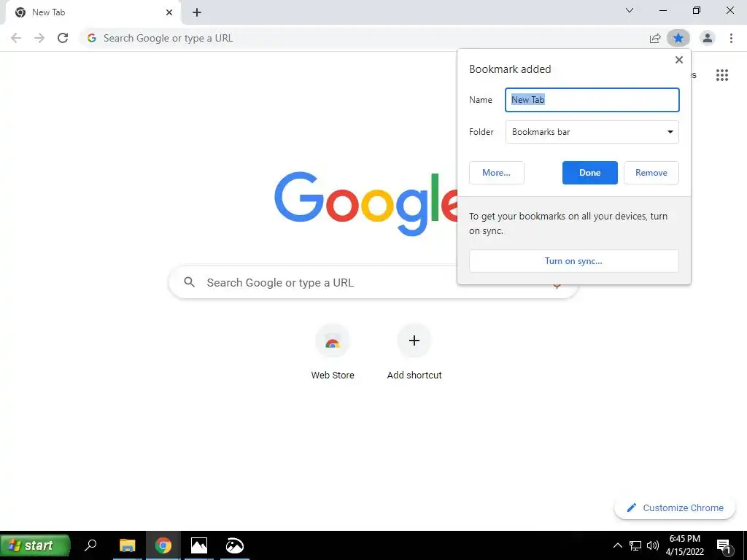Click the network tray icon
Viewport: 747px width, 560px height.
coord(635,545)
